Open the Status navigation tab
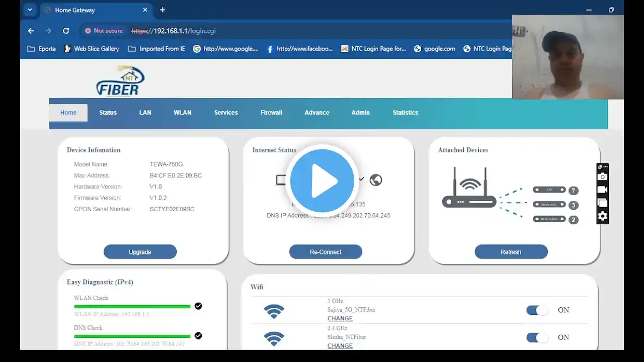The height and width of the screenshot is (362, 644). 108,113
